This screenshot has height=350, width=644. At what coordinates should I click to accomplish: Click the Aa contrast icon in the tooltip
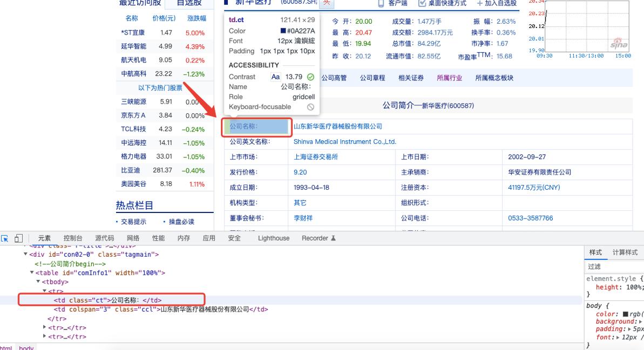click(275, 77)
